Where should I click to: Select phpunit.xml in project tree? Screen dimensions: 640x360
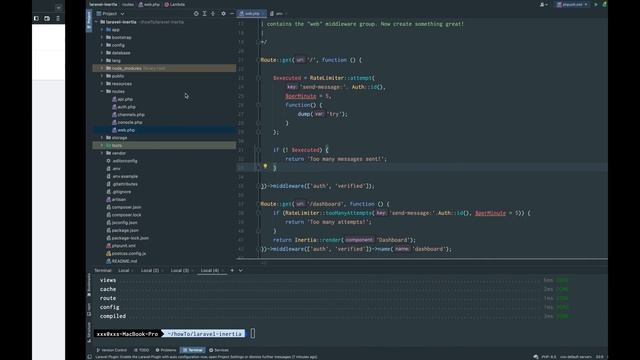(x=121, y=246)
